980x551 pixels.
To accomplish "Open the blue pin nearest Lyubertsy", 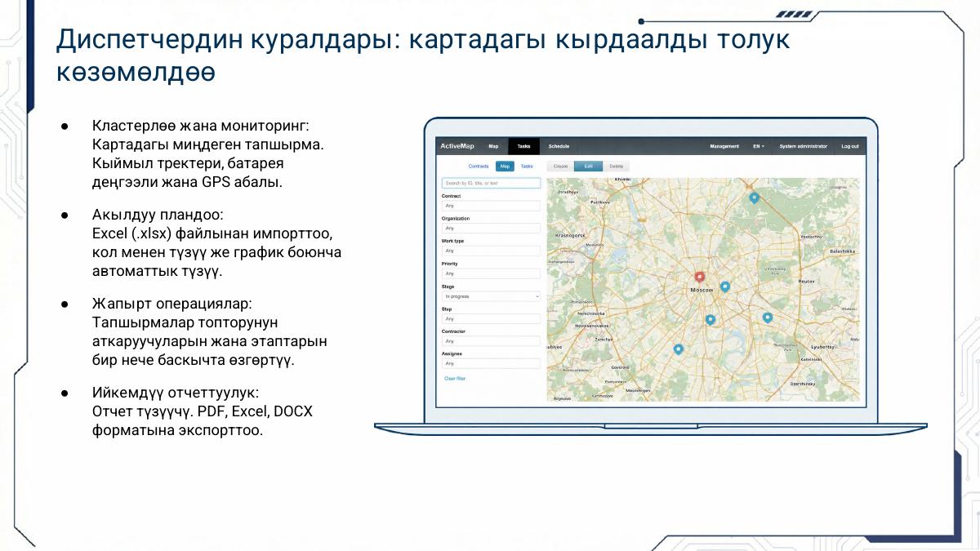I will click(767, 318).
